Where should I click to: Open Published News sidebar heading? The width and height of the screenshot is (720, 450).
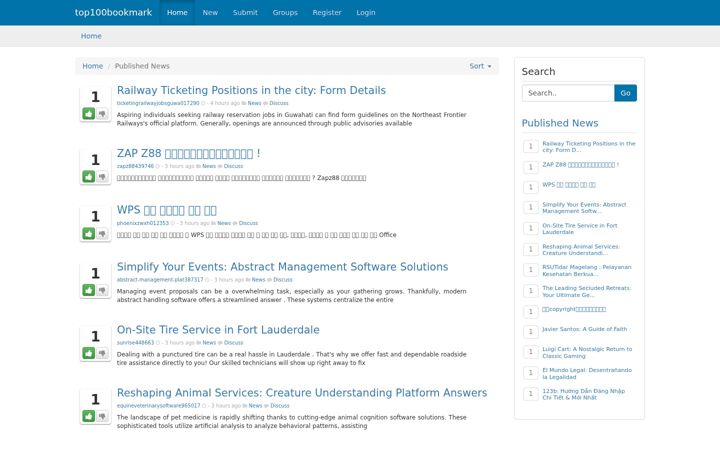pyautogui.click(x=560, y=123)
